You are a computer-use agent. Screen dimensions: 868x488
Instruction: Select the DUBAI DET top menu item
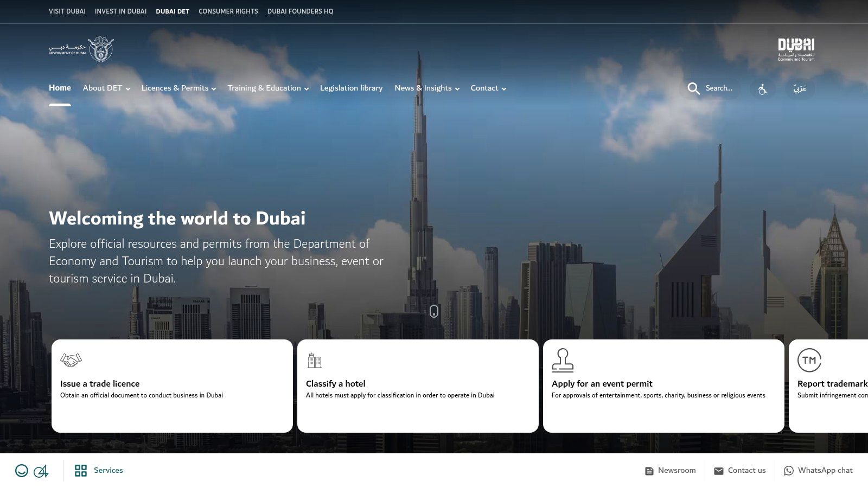pyautogui.click(x=173, y=11)
